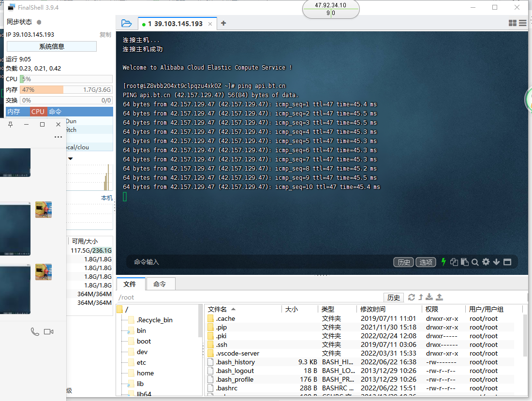The width and height of the screenshot is (532, 401).
Task: Open the main hamburger menu icon
Action: pos(523,23)
